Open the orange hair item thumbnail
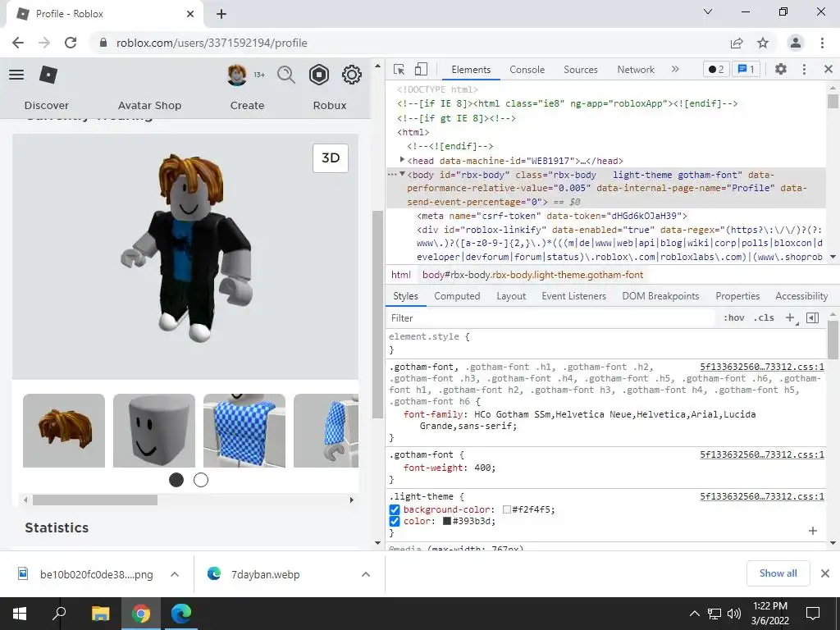840x630 pixels. tap(64, 430)
